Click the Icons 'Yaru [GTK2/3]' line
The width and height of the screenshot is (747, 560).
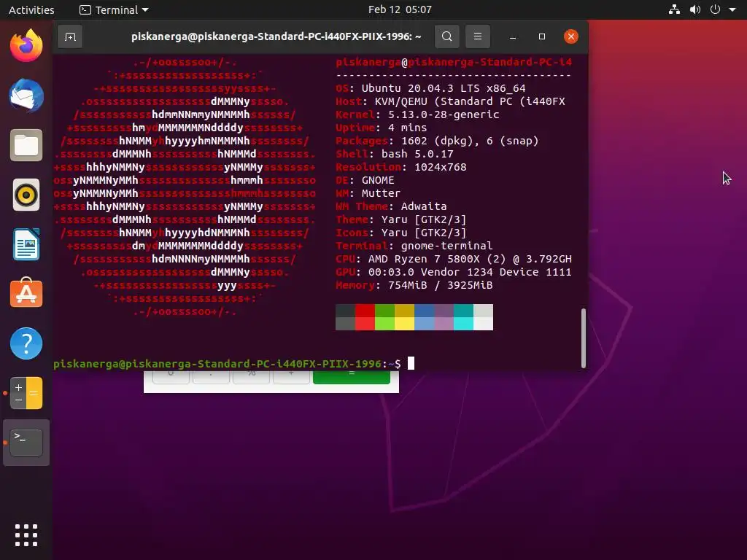click(401, 233)
